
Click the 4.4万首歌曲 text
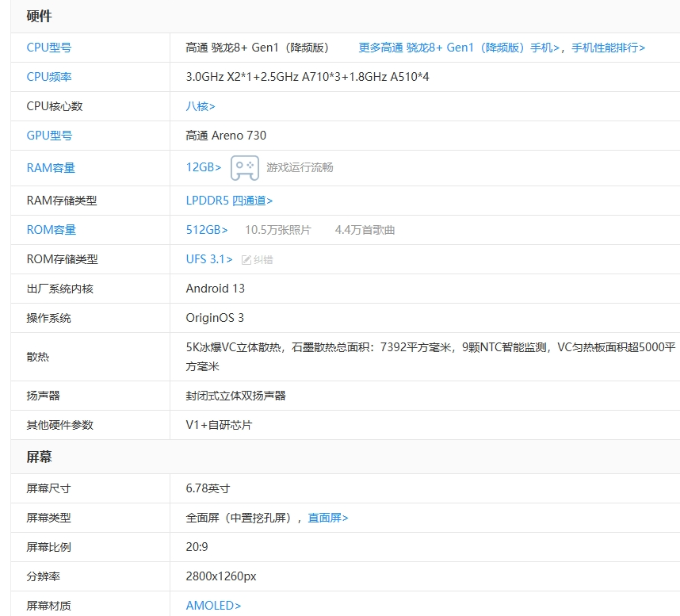click(x=365, y=230)
